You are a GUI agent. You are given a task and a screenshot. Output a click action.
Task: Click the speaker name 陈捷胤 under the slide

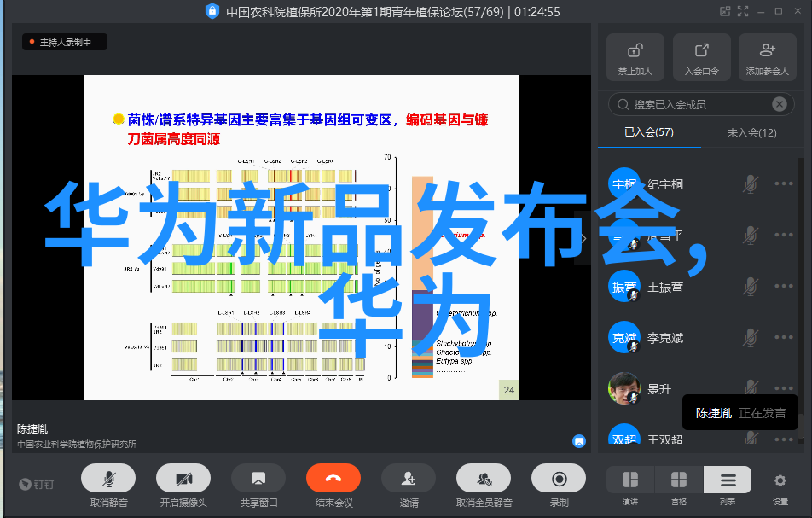click(x=32, y=429)
